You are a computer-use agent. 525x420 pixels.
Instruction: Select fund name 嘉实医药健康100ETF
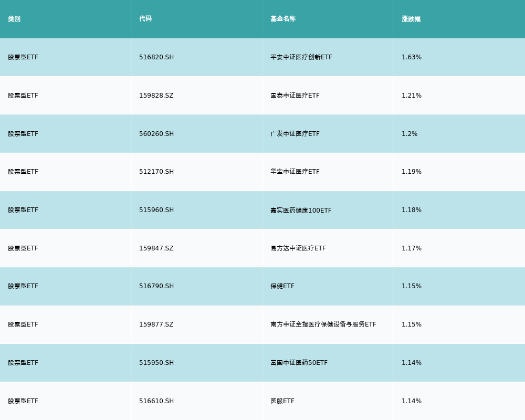click(x=301, y=211)
